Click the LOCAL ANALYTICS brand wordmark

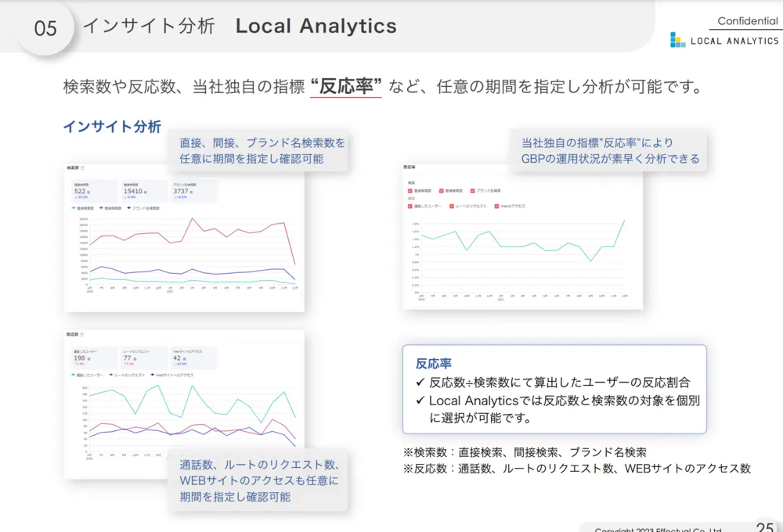click(734, 41)
